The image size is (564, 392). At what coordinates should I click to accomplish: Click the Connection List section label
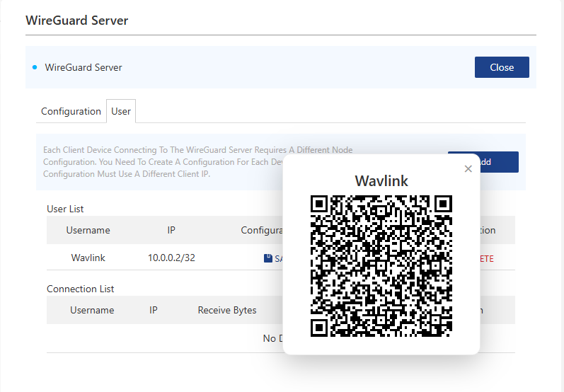click(80, 289)
